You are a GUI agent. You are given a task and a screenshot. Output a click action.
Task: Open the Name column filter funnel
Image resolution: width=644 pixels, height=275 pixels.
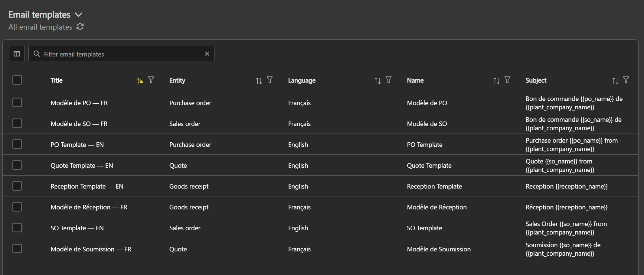507,80
